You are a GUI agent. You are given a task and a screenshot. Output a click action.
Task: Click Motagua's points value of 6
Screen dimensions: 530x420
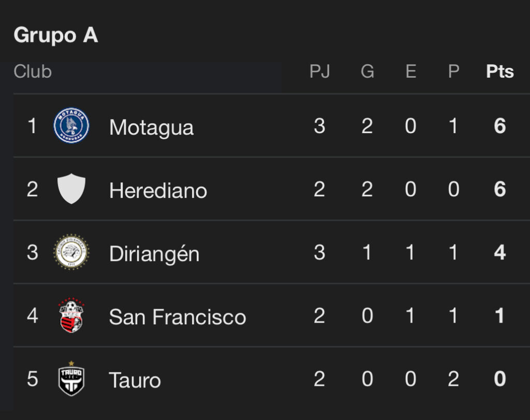tap(499, 126)
